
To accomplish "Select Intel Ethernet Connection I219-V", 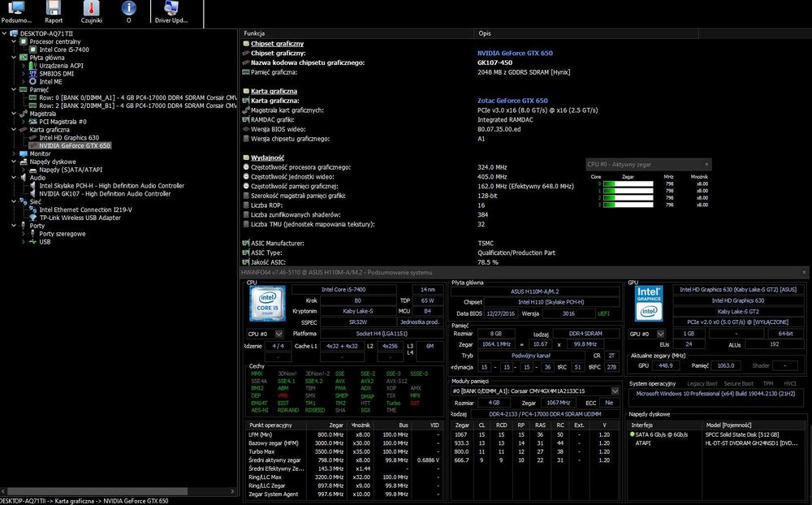I will click(85, 209).
